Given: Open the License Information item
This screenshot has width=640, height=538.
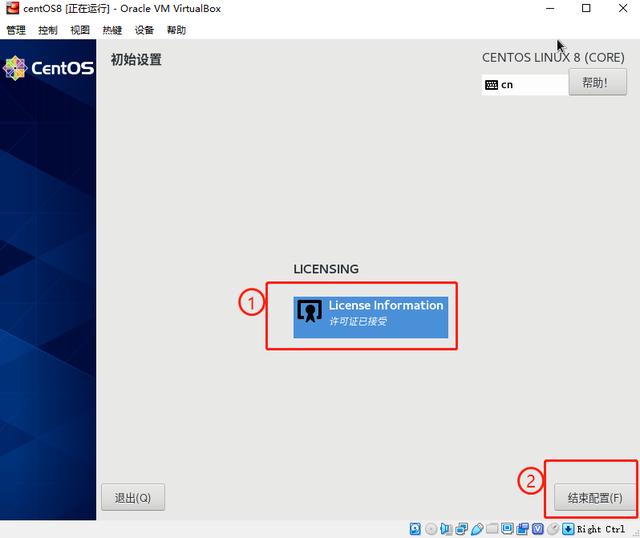Looking at the screenshot, I should [x=370, y=317].
